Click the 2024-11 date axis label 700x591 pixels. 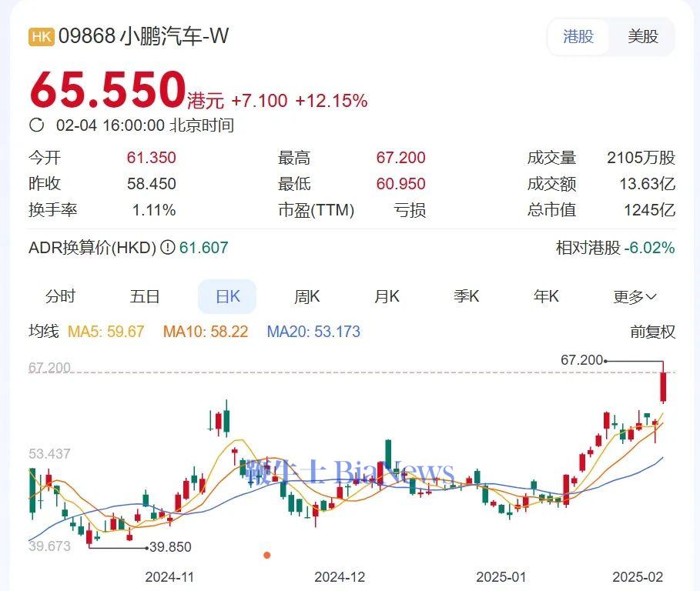click(169, 576)
